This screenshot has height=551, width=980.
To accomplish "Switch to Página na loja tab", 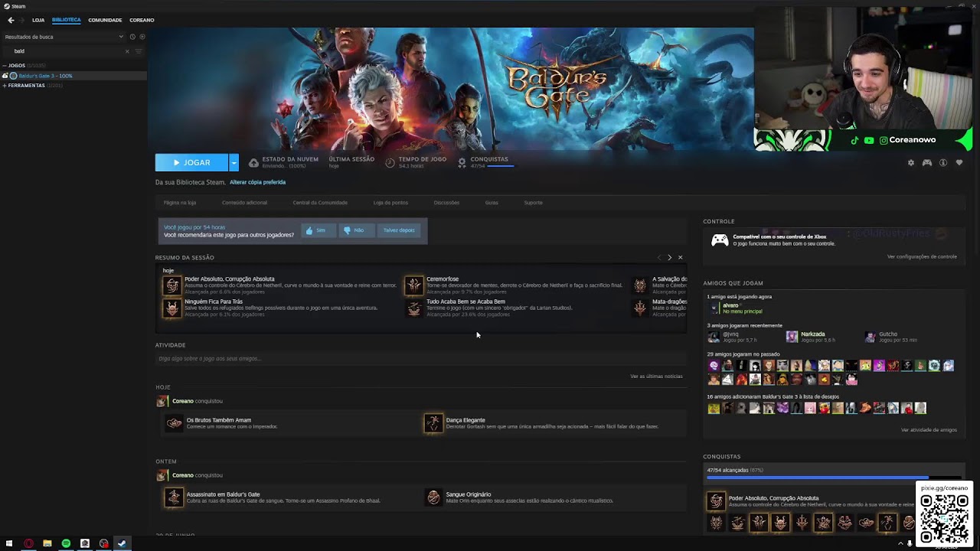I will click(180, 203).
